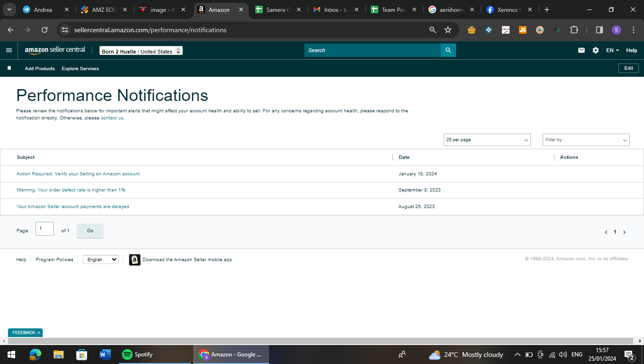The height and width of the screenshot is (364, 644).
Task: Open the Extensions puzzle piece menu
Action: coord(574,30)
